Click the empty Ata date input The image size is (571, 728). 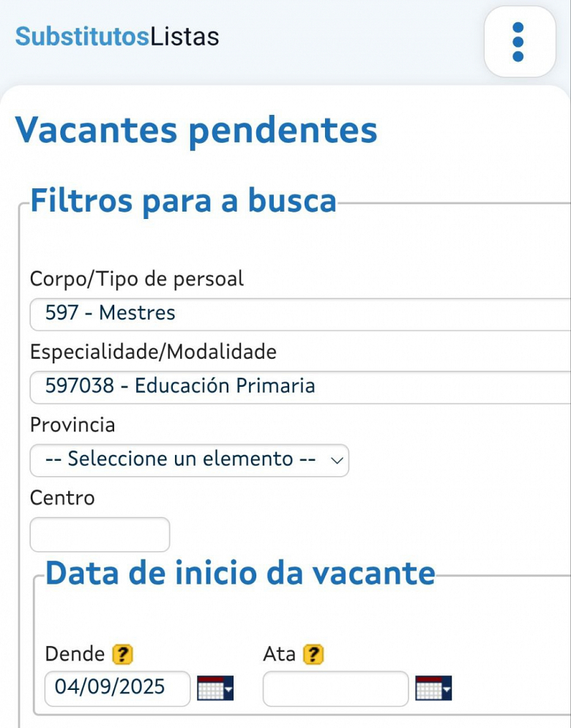(x=335, y=688)
